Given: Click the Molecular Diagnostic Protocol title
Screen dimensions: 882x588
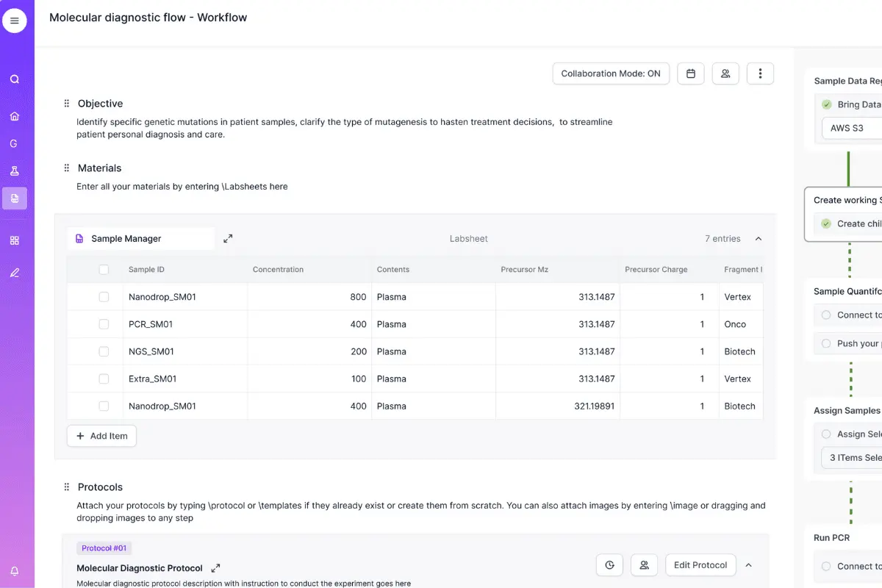Looking at the screenshot, I should [140, 568].
